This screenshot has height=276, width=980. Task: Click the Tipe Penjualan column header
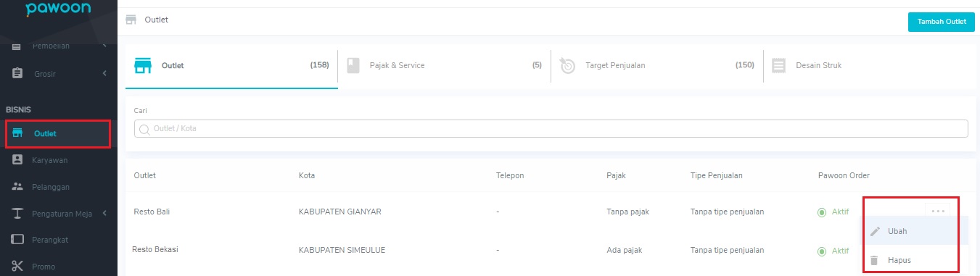tap(717, 175)
